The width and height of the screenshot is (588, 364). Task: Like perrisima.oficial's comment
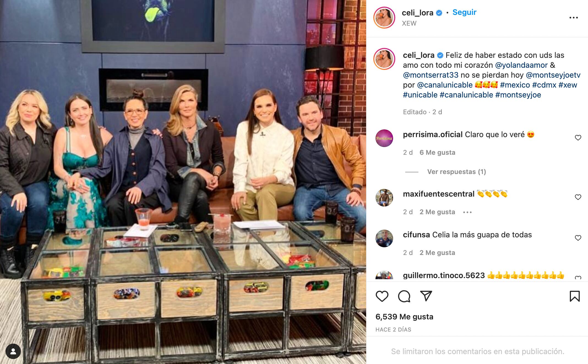[x=578, y=138]
